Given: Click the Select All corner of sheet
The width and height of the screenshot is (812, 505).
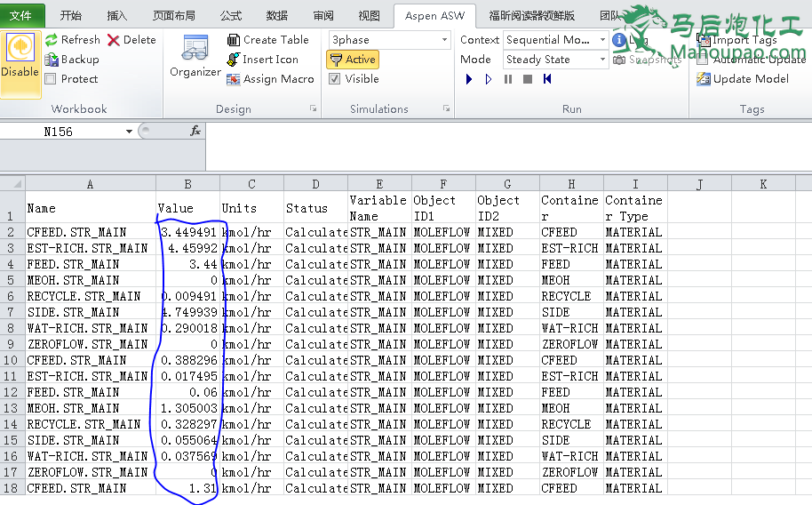Looking at the screenshot, I should point(12,184).
